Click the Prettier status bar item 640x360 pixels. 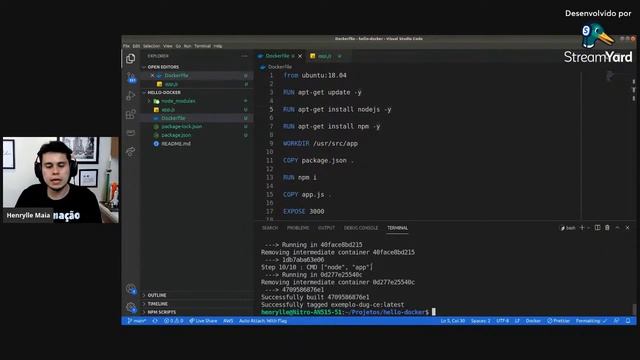[558, 321]
